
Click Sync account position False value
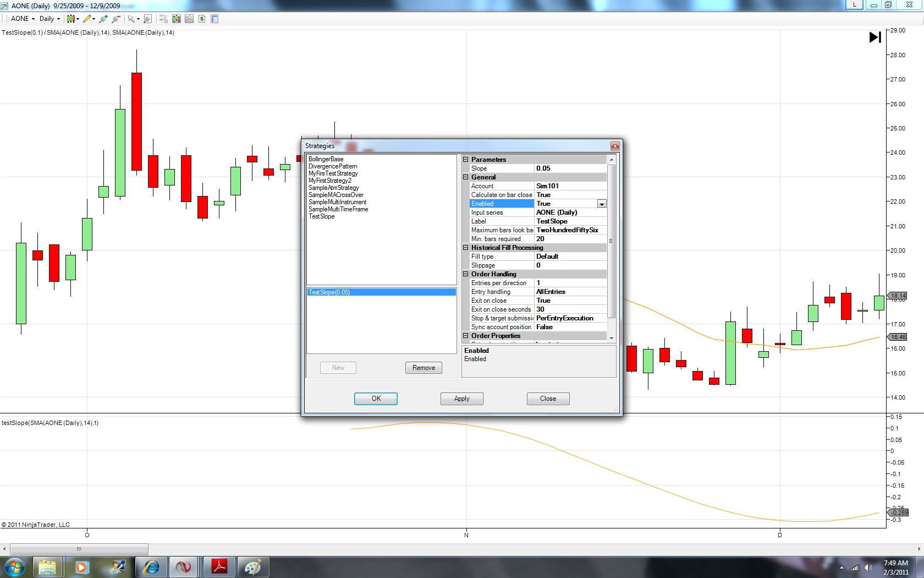[571, 327]
